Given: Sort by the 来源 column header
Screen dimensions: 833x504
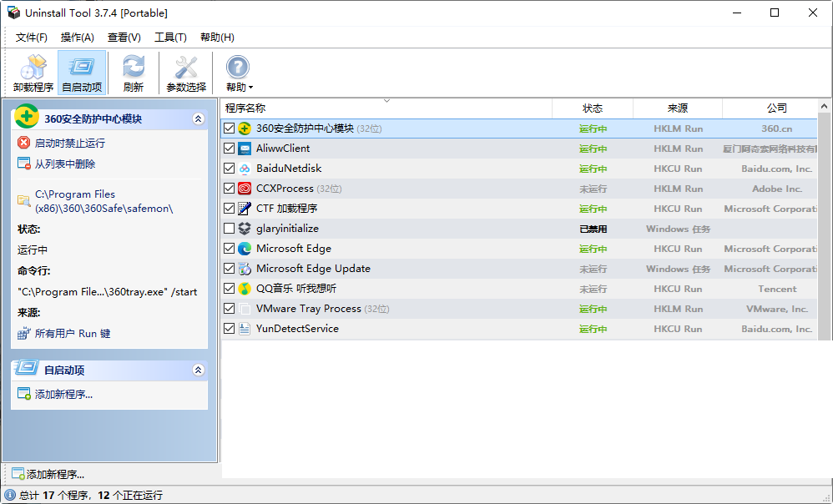Looking at the screenshot, I should point(678,108).
